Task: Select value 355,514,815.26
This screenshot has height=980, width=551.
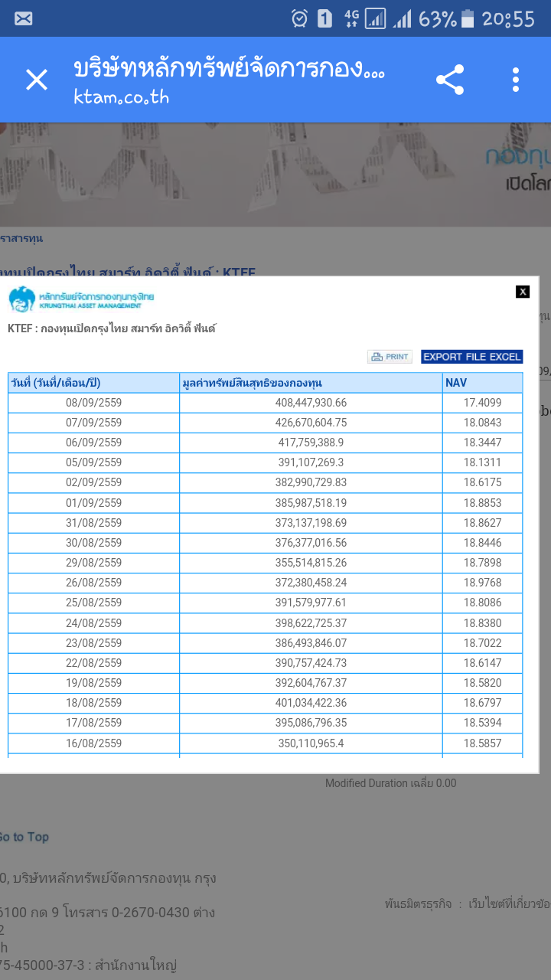Action: click(311, 563)
